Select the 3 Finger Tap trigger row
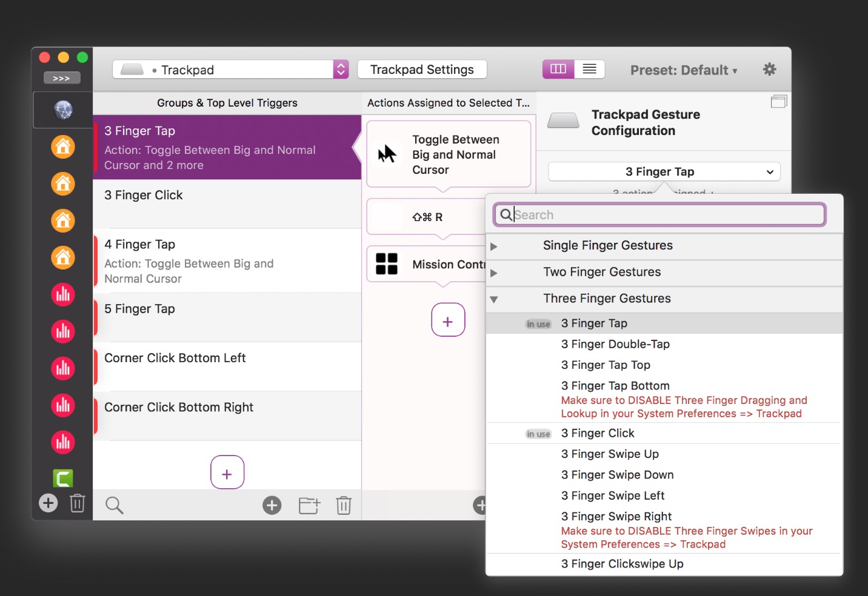868x596 pixels. point(227,147)
